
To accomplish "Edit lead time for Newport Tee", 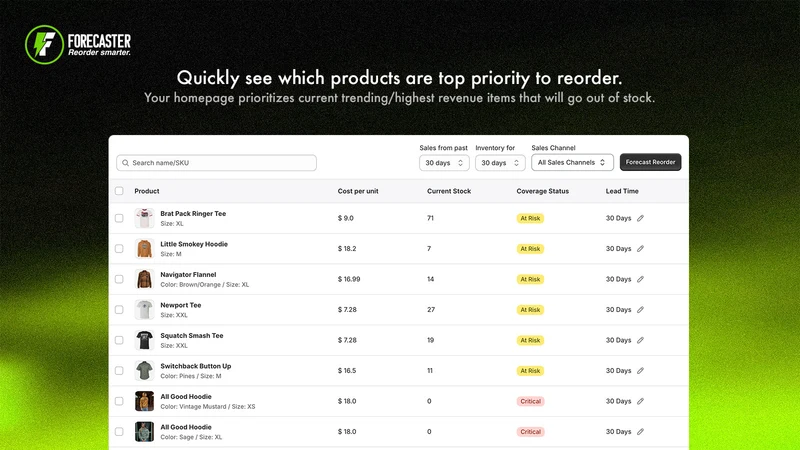I will coord(640,310).
